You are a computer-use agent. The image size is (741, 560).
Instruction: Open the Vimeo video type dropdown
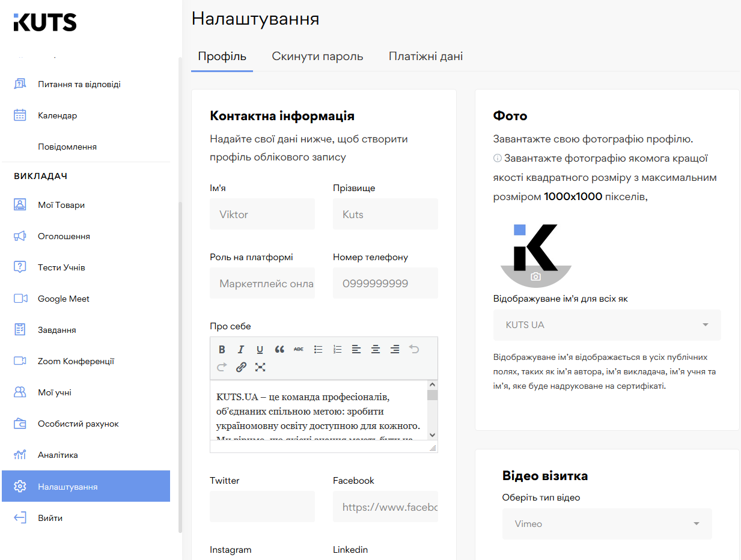click(x=607, y=524)
